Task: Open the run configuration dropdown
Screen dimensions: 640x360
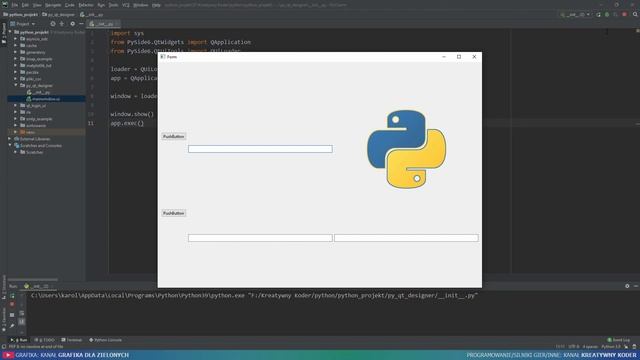Action: [x=576, y=14]
